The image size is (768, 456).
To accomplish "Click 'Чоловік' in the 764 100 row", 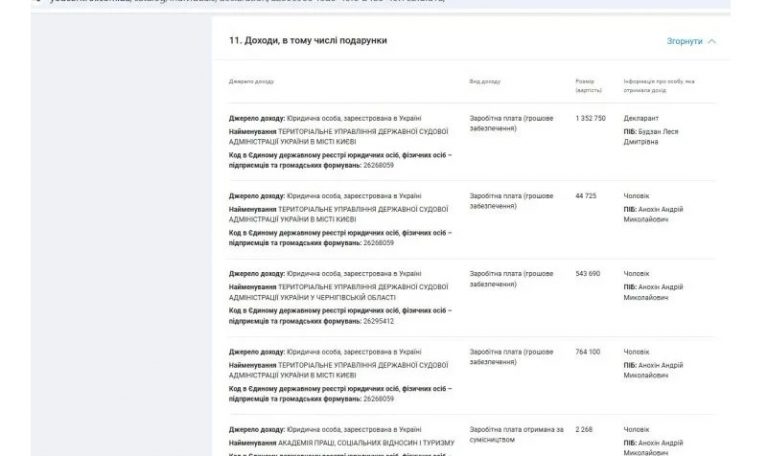I will tap(636, 352).
